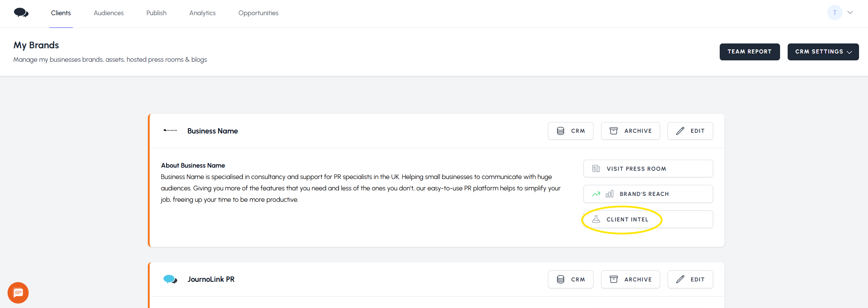Expand the account menu chevron
Screen dimensions: 868x308
pos(850,13)
